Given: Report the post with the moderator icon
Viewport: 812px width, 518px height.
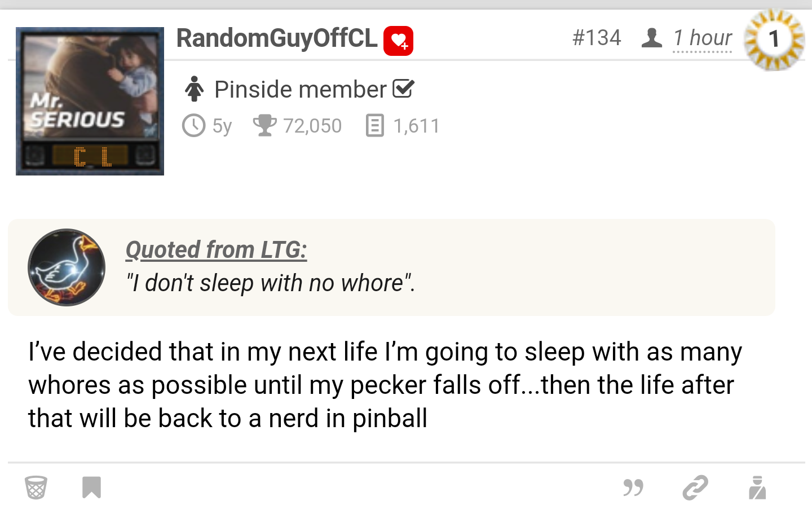Looking at the screenshot, I should click(x=757, y=488).
